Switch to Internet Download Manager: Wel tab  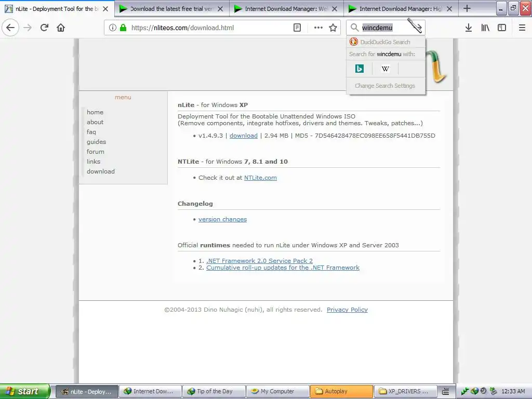tap(286, 9)
